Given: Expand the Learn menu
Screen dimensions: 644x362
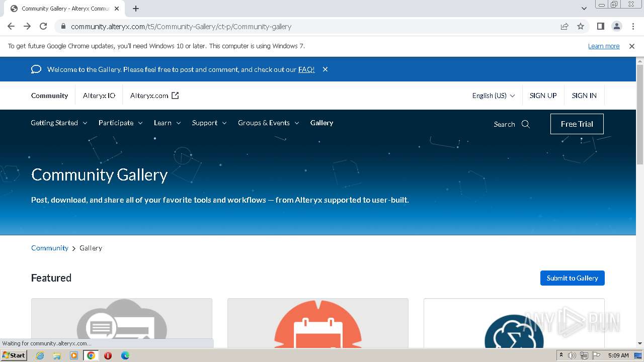Looking at the screenshot, I should [167, 123].
